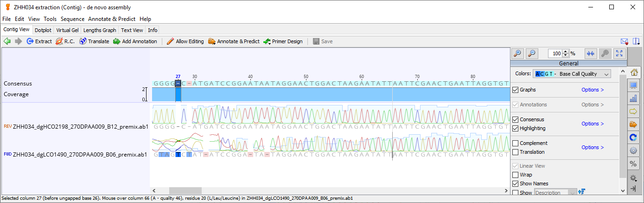Open the Annotate & Predict menu
The width and height of the screenshot is (644, 203).
pos(112,19)
